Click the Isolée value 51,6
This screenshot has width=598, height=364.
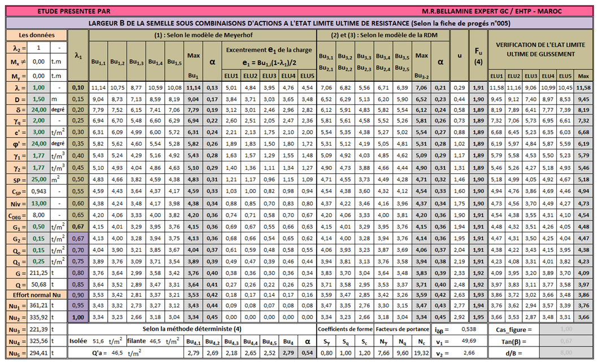pos(98,341)
